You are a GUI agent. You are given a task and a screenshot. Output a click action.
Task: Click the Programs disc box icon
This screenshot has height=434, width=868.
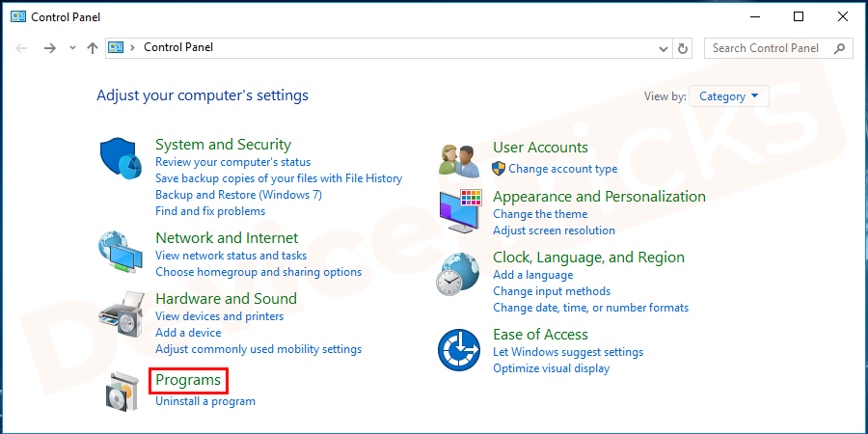[121, 391]
